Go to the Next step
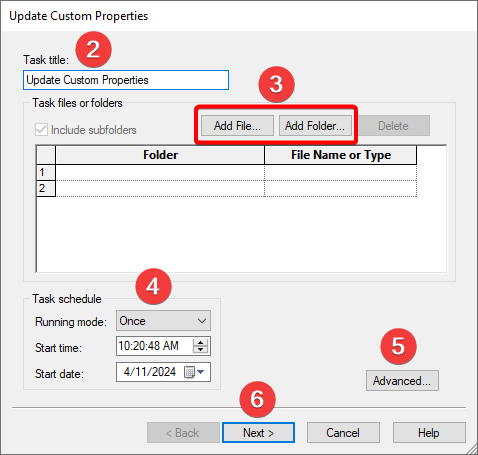This screenshot has height=455, width=478. pos(259,433)
